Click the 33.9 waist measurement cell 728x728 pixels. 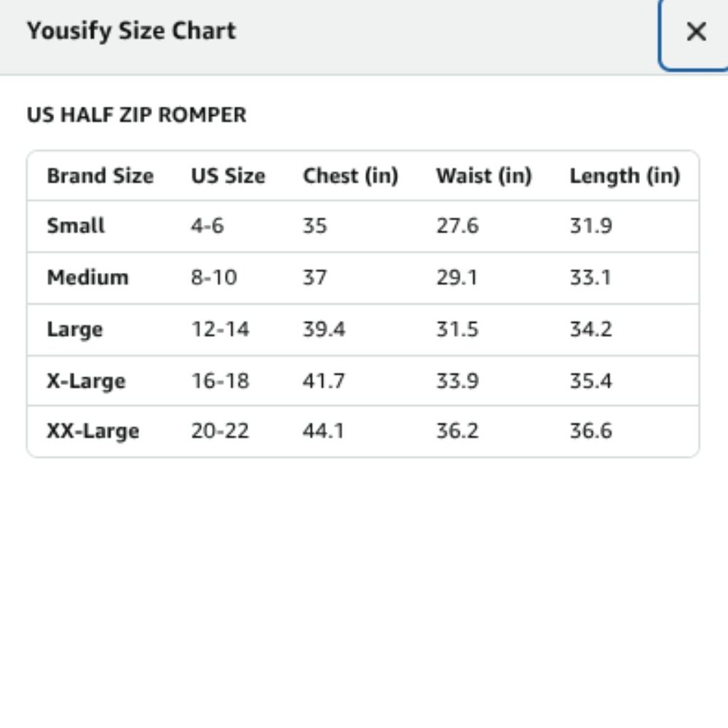coord(457,381)
